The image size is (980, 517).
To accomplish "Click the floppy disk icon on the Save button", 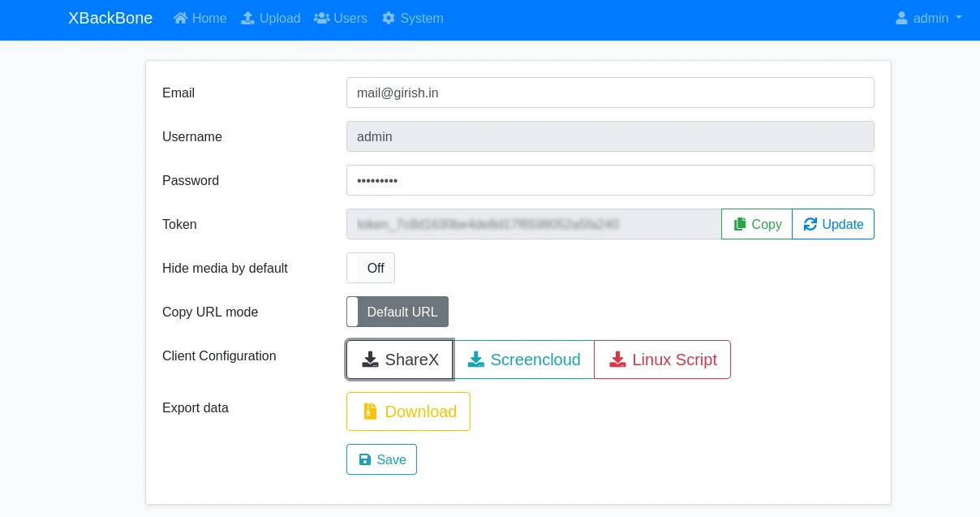I will (x=363, y=459).
